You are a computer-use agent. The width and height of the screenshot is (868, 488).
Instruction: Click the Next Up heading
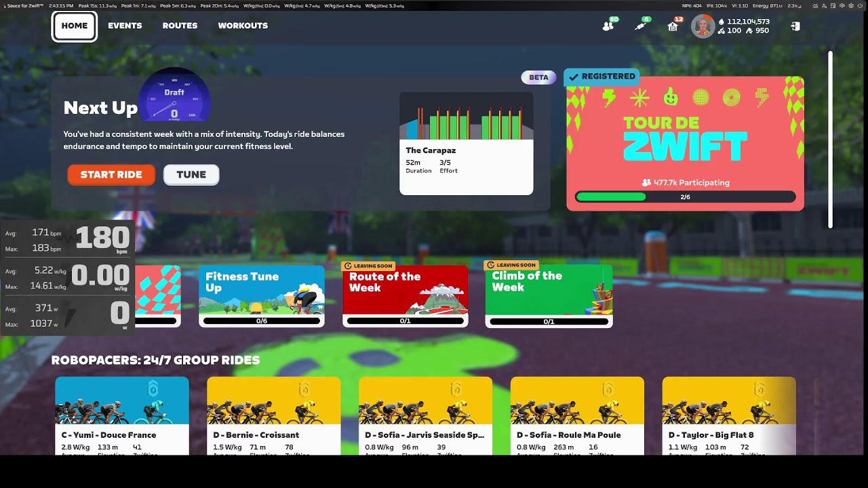(x=100, y=108)
